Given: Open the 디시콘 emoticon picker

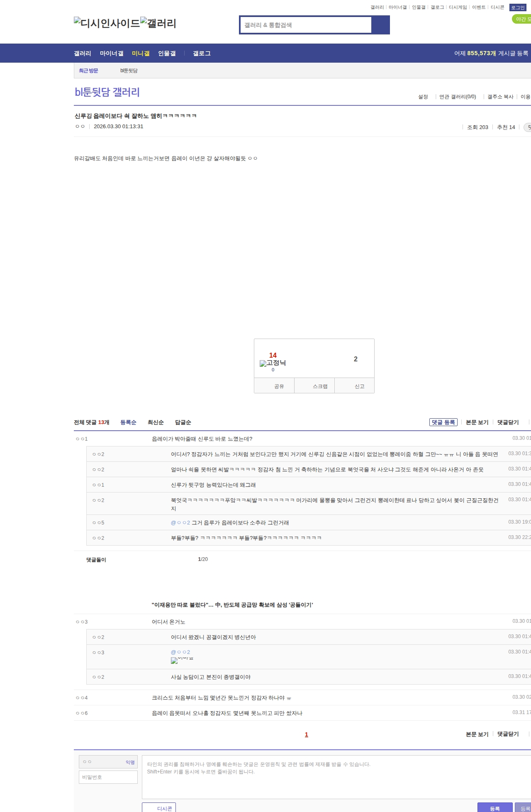Looking at the screenshot, I should pyautogui.click(x=159, y=808).
